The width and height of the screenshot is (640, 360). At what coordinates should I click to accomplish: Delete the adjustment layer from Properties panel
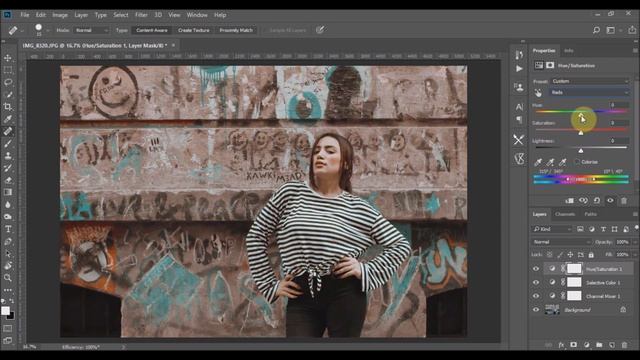624,200
